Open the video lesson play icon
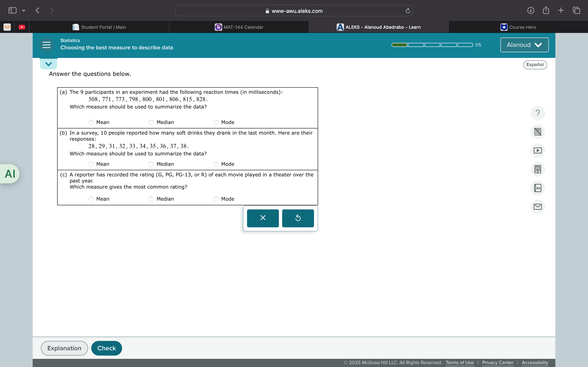The height and width of the screenshot is (367, 588). 537,150
